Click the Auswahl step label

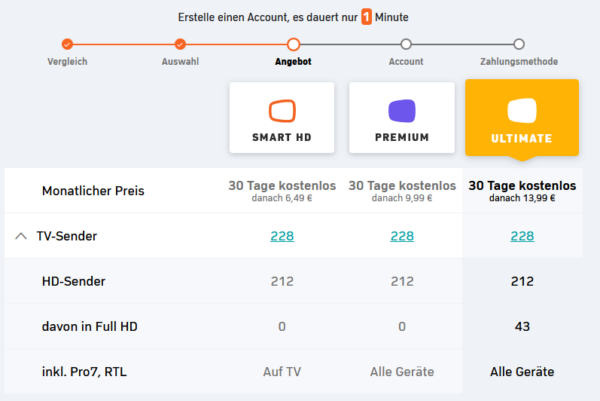180,61
